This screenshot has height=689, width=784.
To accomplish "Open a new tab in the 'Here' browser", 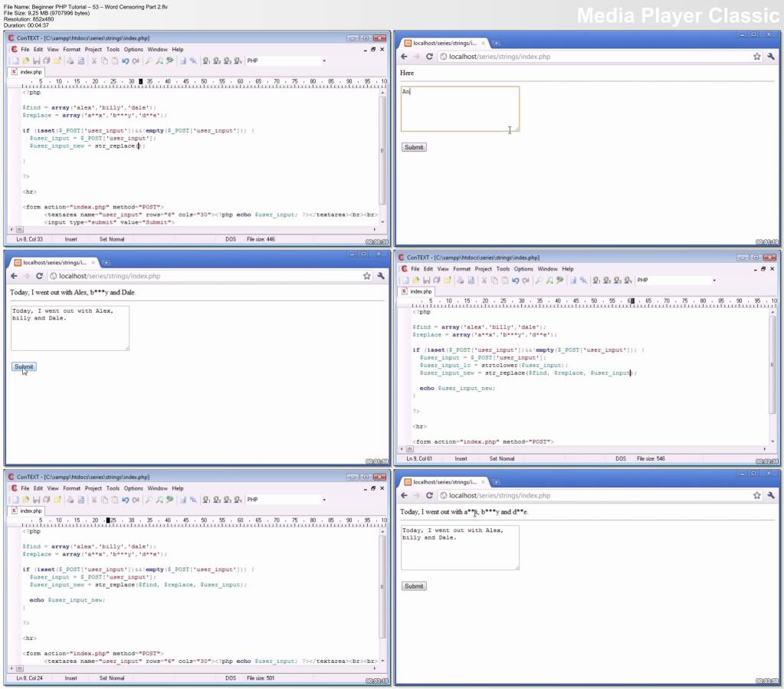I will pyautogui.click(x=496, y=44).
